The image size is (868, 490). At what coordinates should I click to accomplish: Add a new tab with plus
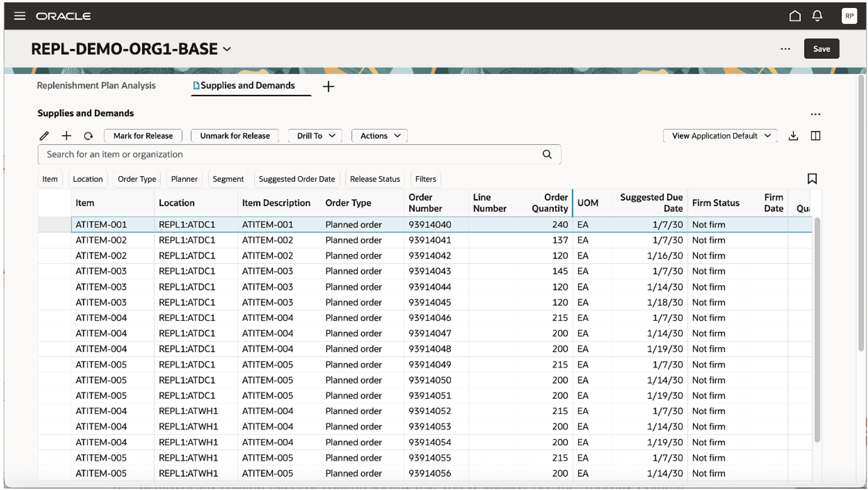[328, 87]
